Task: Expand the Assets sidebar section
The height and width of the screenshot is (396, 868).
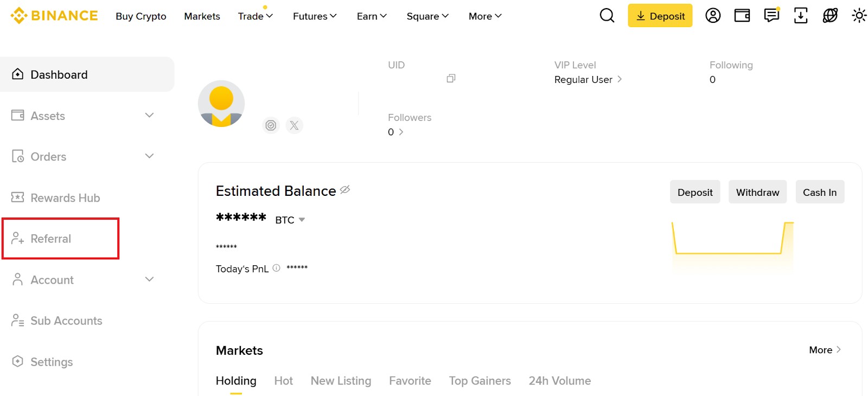Action: coord(150,115)
